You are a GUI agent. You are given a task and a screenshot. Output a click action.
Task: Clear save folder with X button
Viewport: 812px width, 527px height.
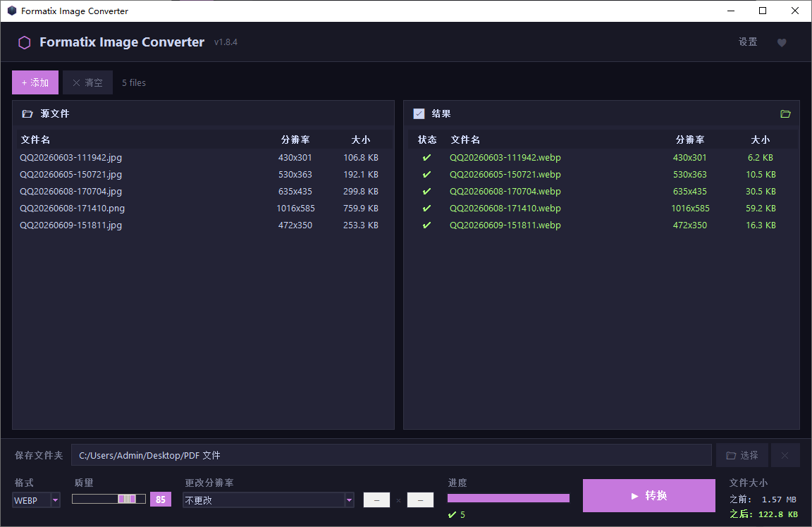(785, 455)
